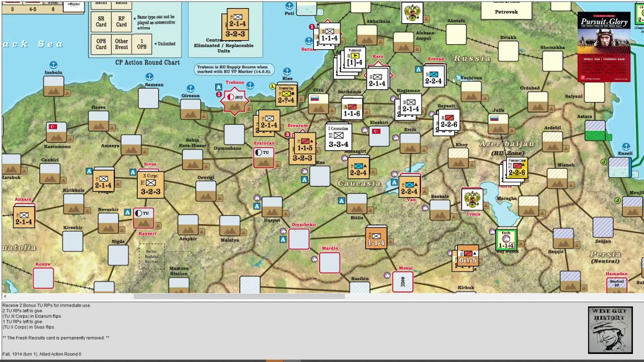The width and height of the screenshot is (644, 362).
Task: Click the anchor port icon at Rize
Action: [287, 72]
